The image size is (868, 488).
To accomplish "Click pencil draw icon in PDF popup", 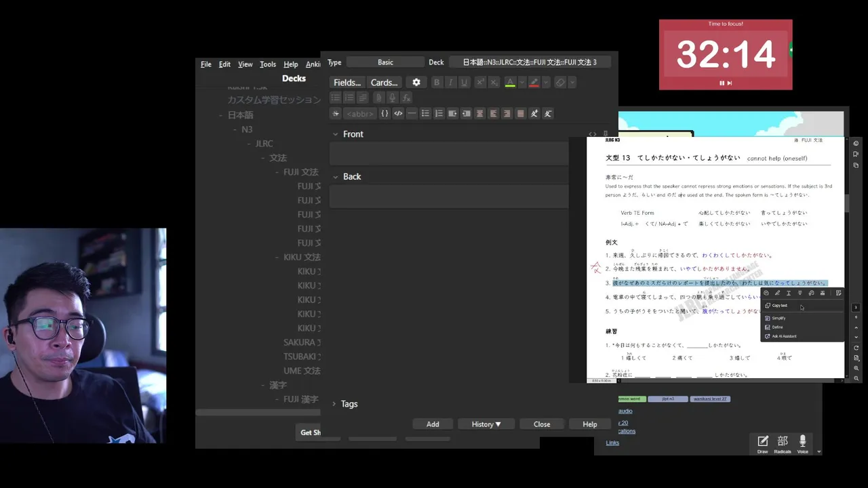I will (777, 293).
